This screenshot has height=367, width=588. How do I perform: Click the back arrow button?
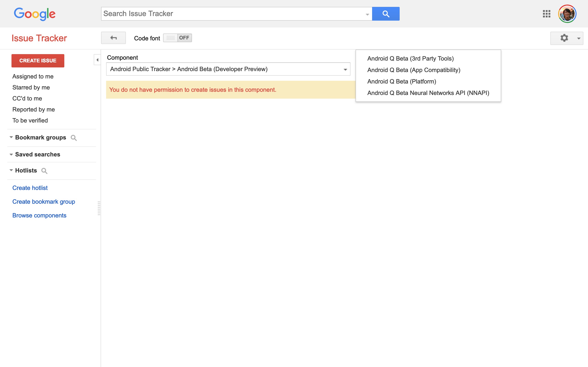[x=113, y=38]
